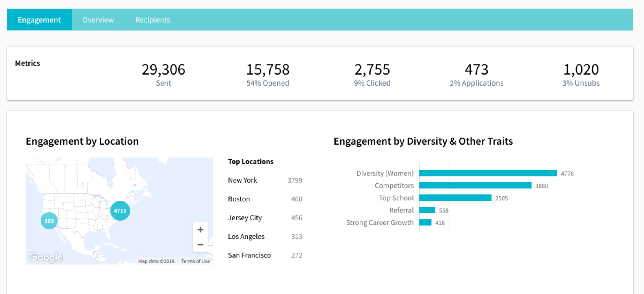644x294 pixels.
Task: Select the Engagement tab
Action: tap(39, 20)
